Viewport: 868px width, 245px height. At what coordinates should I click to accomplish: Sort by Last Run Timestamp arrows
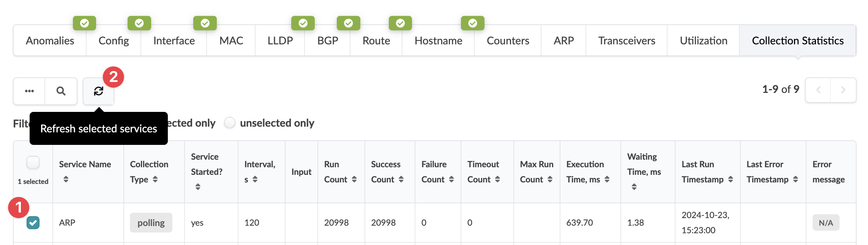(731, 179)
